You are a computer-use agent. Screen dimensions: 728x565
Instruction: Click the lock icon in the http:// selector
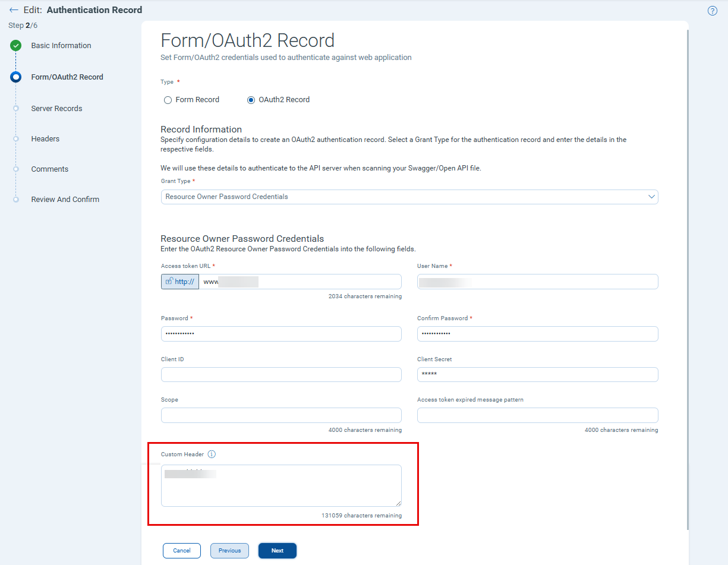[x=169, y=281]
